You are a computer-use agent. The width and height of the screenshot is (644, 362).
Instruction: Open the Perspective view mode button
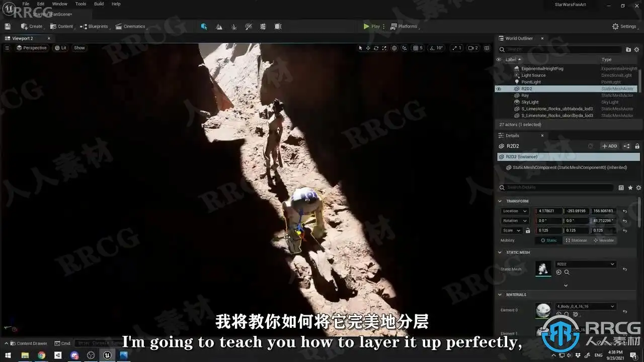click(x=31, y=48)
